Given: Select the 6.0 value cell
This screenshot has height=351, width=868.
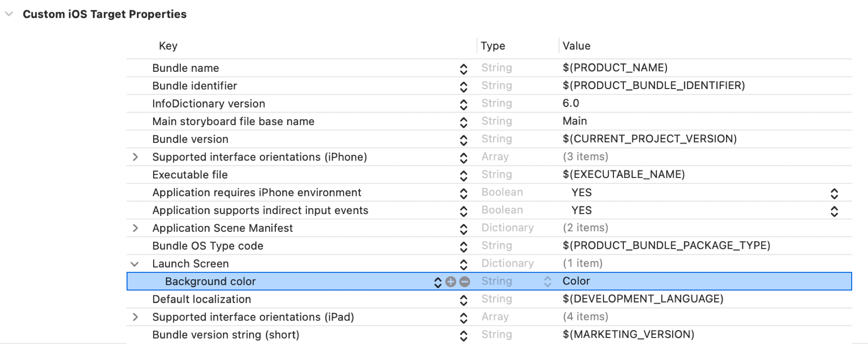Looking at the screenshot, I should coord(571,103).
